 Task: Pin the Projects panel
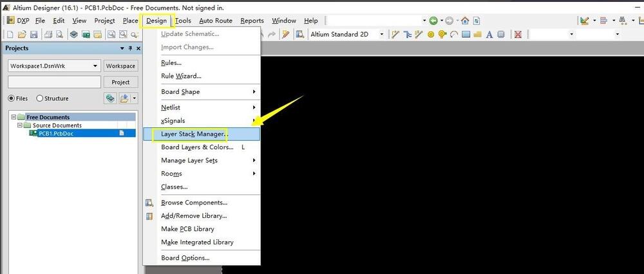130,48
